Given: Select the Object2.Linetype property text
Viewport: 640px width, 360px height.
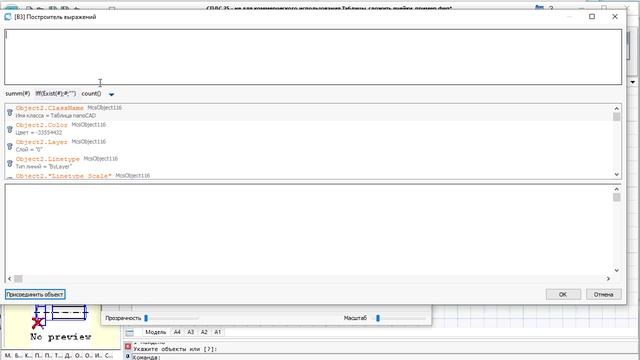Looking at the screenshot, I should point(48,159).
